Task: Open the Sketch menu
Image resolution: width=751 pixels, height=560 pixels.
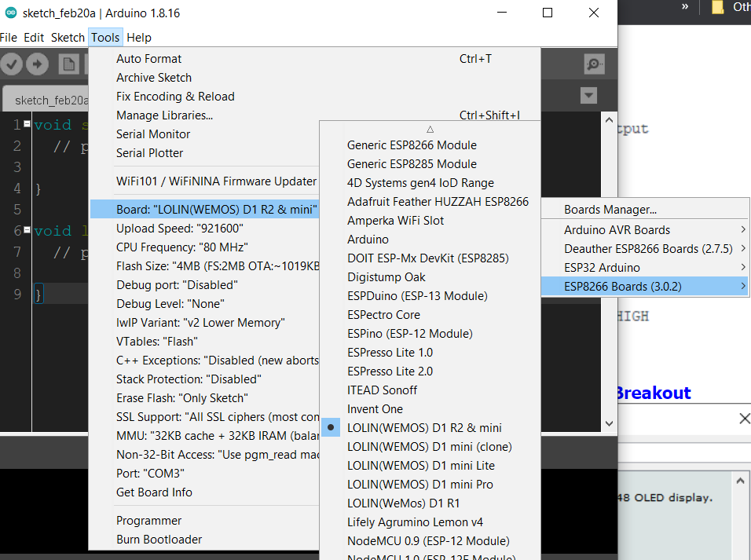Action: tap(68, 38)
